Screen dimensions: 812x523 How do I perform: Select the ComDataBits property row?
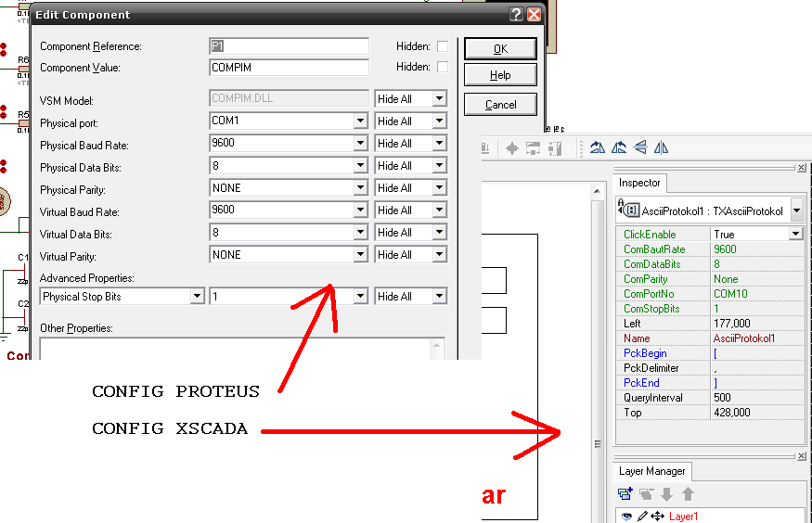click(710, 264)
